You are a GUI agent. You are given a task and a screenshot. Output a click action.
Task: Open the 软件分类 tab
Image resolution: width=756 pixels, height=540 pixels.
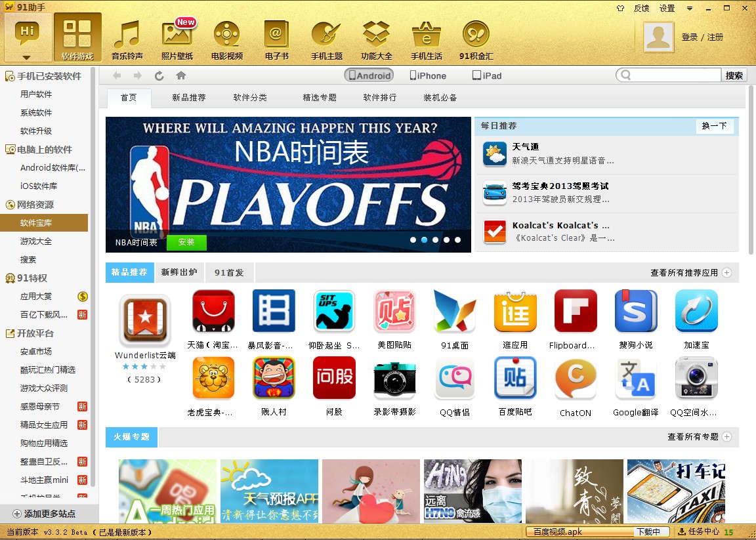click(250, 98)
